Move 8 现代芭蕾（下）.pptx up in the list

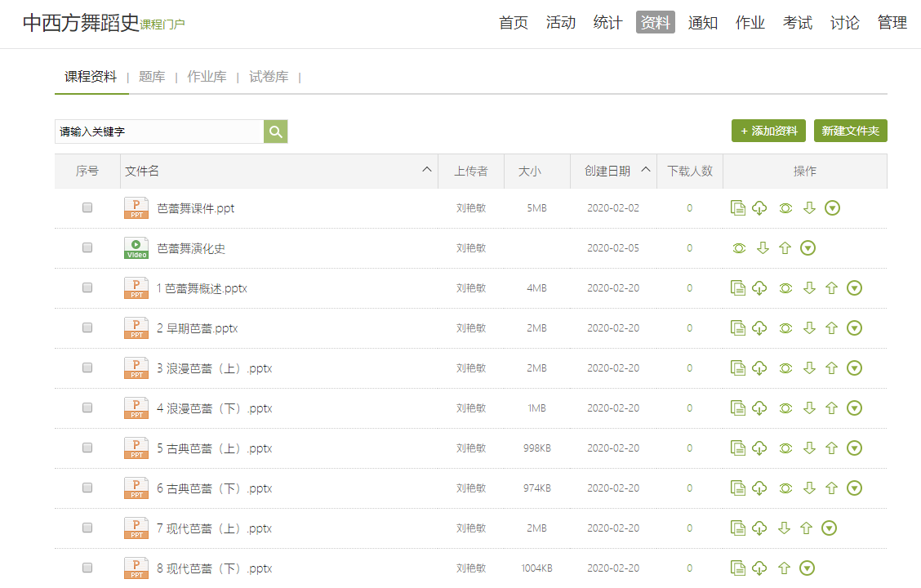tap(785, 568)
